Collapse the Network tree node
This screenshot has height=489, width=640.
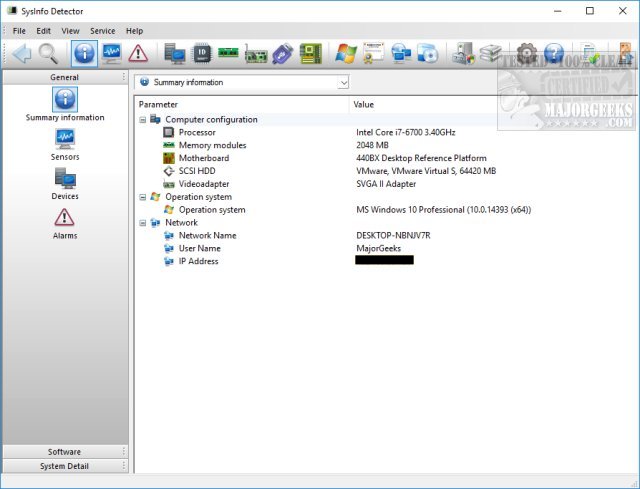[x=142, y=223]
